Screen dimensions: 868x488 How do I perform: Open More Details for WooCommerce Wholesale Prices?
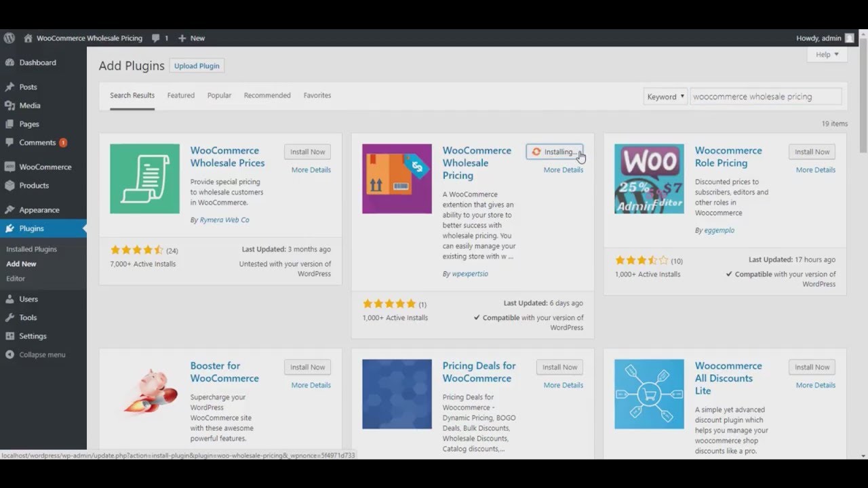point(311,170)
